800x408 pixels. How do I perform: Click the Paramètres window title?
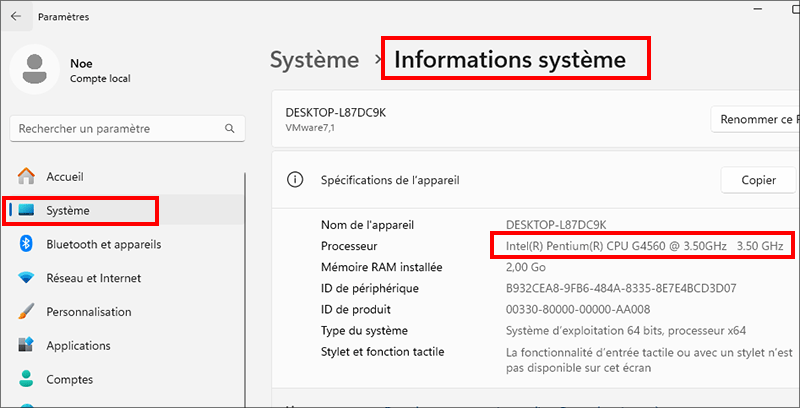coord(64,17)
